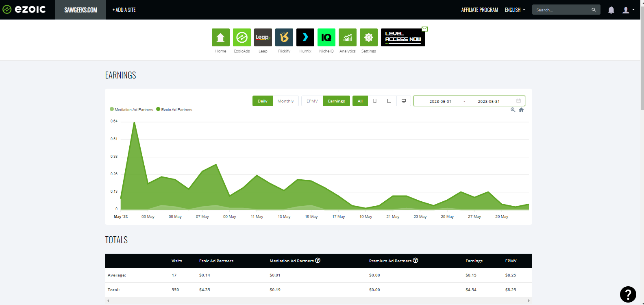Click the search magnifier icon

pos(594,10)
